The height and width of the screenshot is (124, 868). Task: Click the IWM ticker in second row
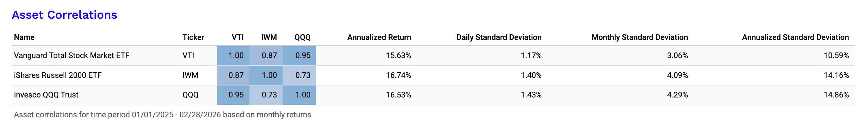click(x=190, y=75)
